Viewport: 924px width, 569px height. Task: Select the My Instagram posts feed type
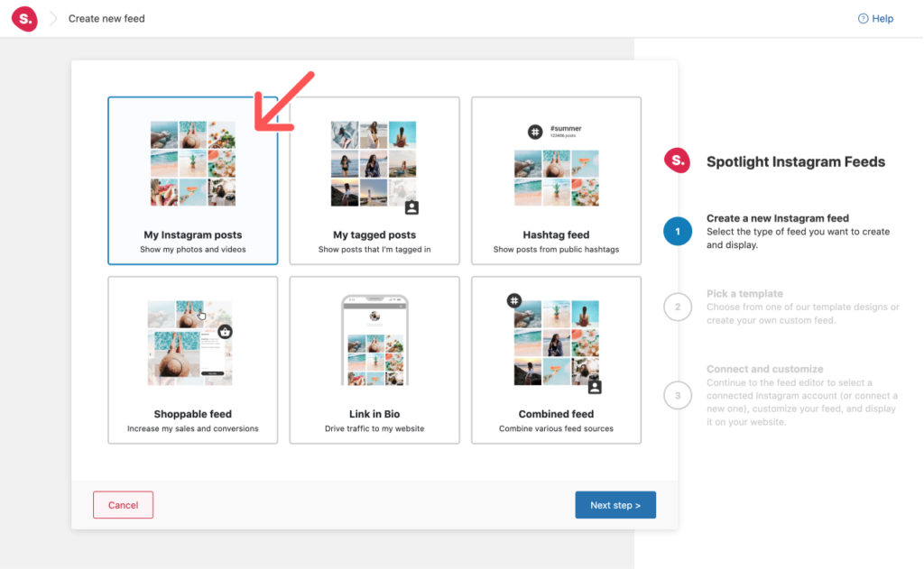click(192, 180)
